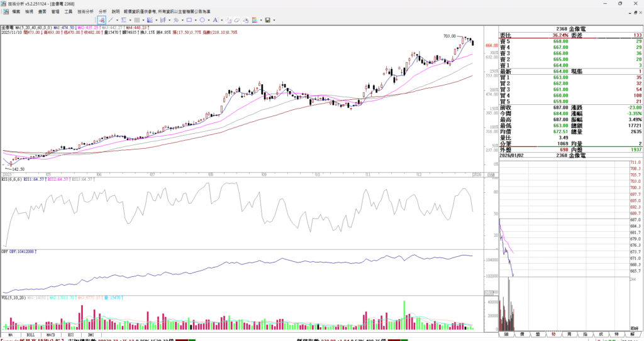
Task: Select the trend line drawing tool
Action: pos(111,20)
